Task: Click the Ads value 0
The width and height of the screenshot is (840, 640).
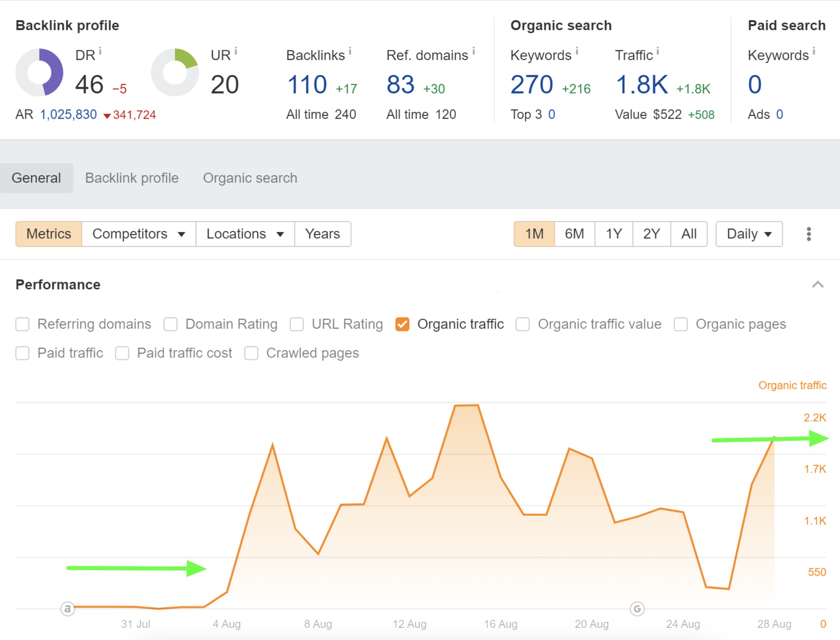Action: pyautogui.click(x=779, y=114)
